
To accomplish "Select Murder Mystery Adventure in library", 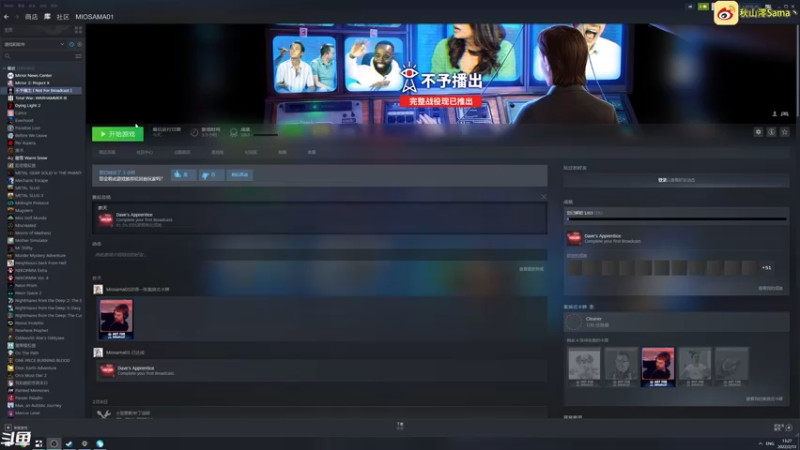I will 42,256.
